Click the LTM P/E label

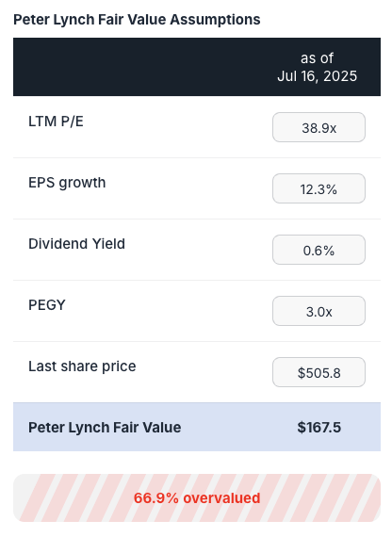click(x=56, y=122)
